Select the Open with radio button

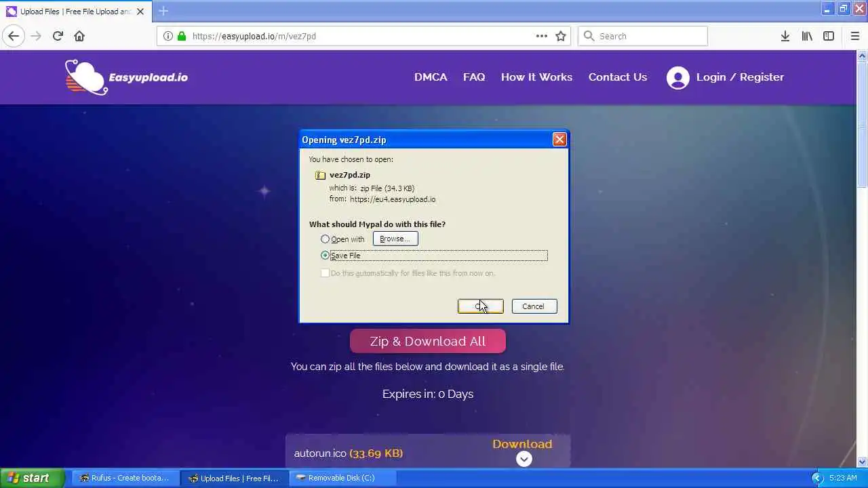tap(325, 239)
